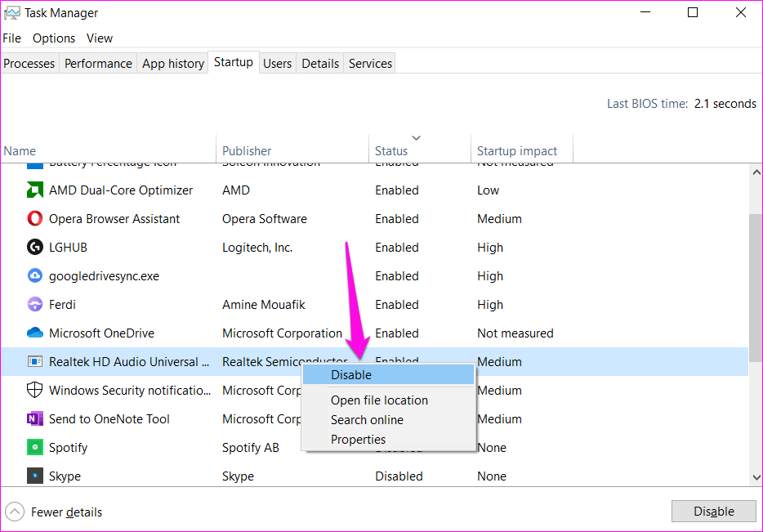This screenshot has height=532, width=763.
Task: Collapse view with Fewer details arrow icon
Action: [15, 512]
